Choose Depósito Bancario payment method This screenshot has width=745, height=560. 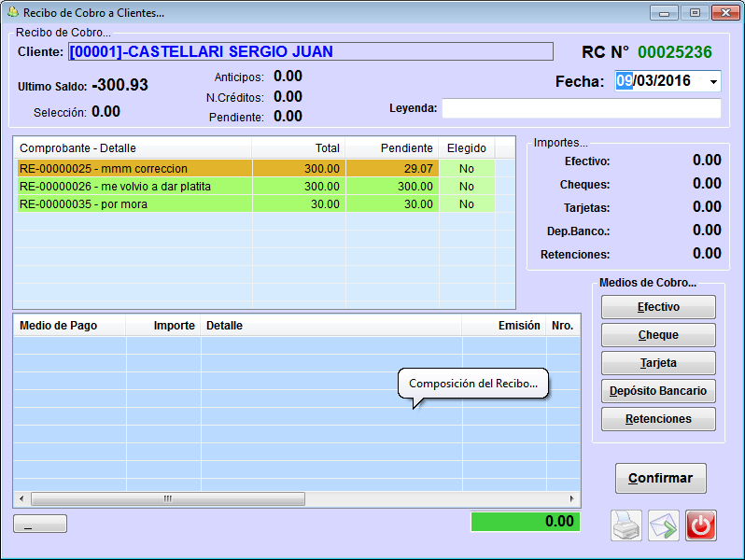point(658,391)
